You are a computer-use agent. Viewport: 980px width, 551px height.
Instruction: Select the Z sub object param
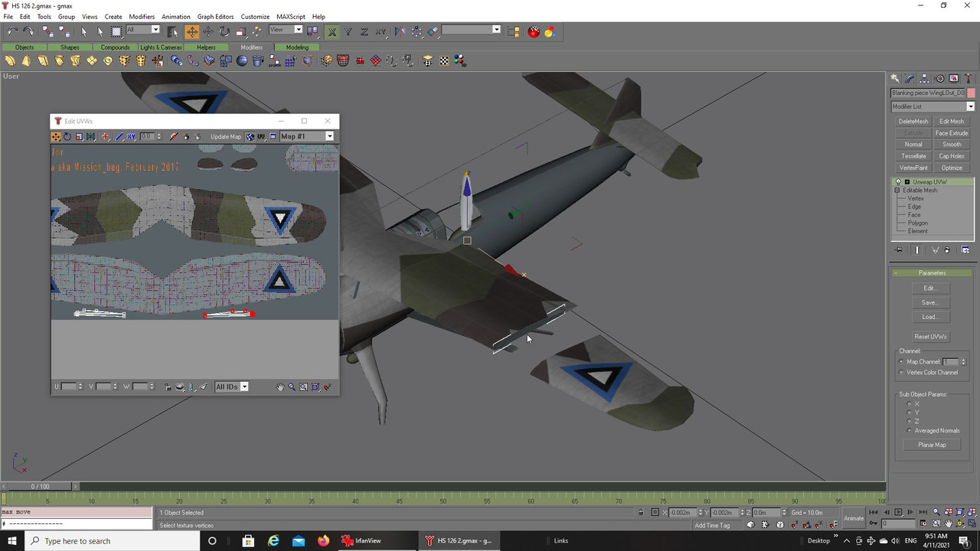pos(910,422)
